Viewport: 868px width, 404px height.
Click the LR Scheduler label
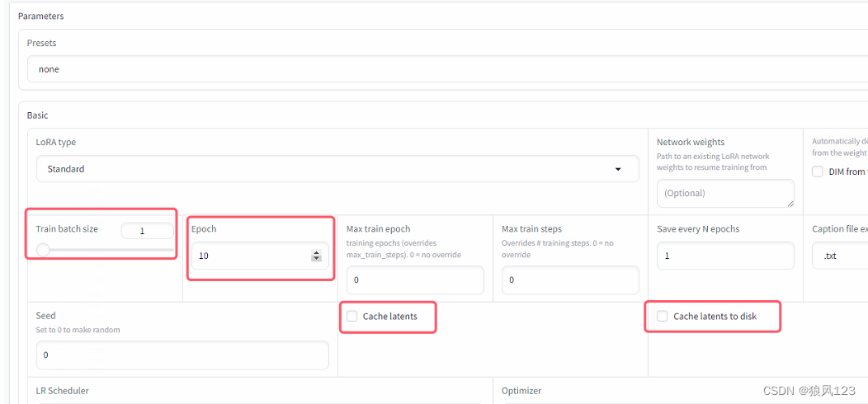click(63, 390)
